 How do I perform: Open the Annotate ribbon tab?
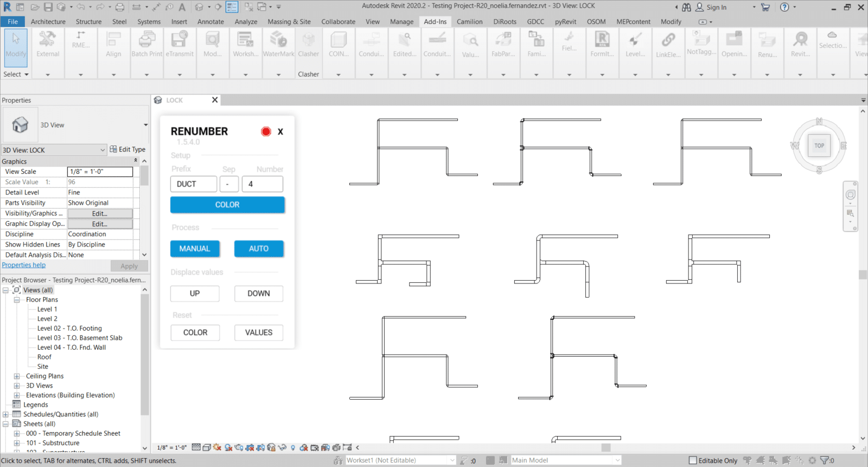[x=210, y=22]
